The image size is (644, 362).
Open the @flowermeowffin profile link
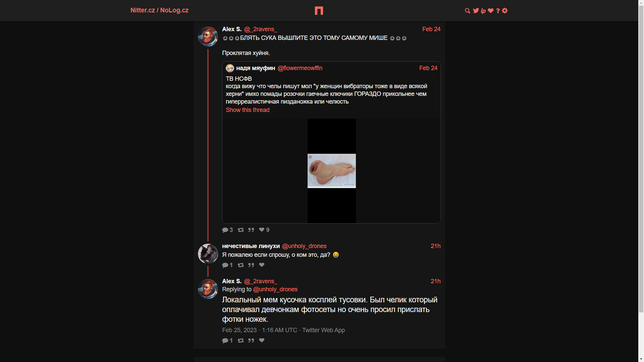click(300, 68)
